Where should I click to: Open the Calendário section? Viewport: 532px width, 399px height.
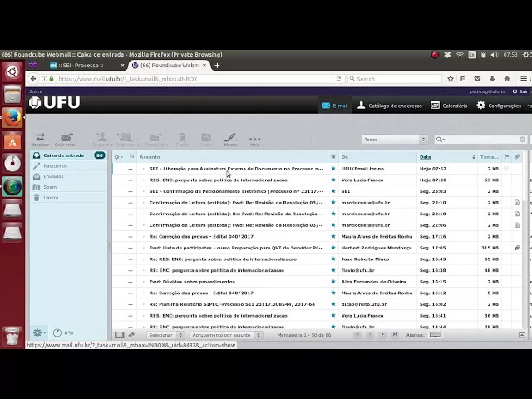point(449,106)
